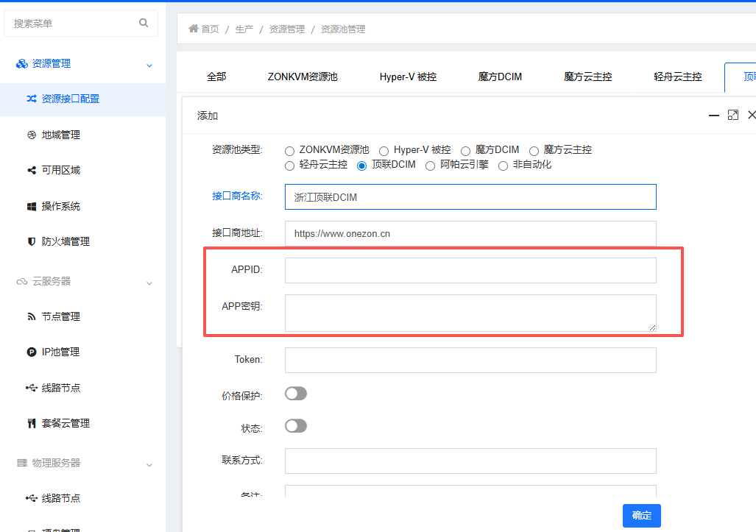Minimize the 添加 dialog
This screenshot has height=532, width=756.
click(x=714, y=116)
